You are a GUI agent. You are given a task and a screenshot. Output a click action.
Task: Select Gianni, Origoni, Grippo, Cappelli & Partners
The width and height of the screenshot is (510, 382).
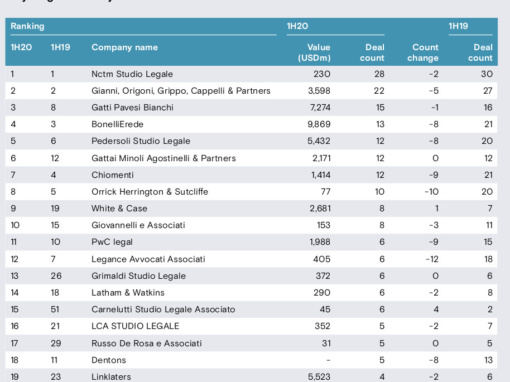pyautogui.click(x=181, y=91)
